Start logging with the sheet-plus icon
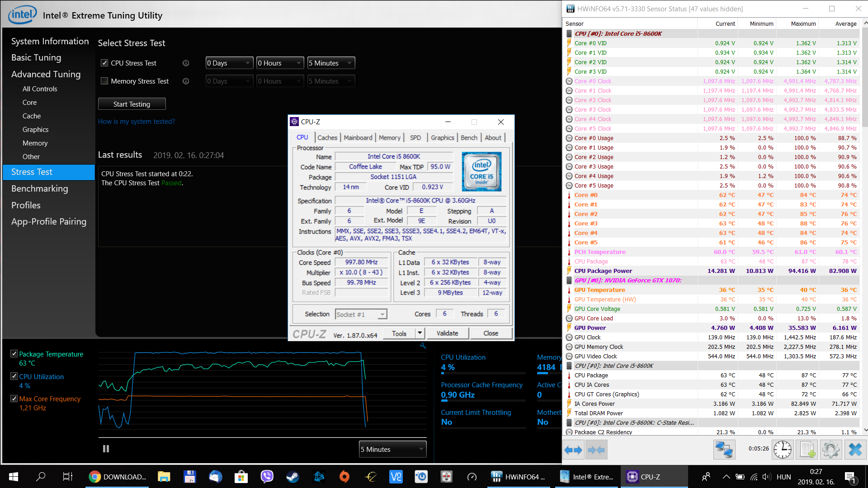Image resolution: width=868 pixels, height=488 pixels. [x=807, y=450]
